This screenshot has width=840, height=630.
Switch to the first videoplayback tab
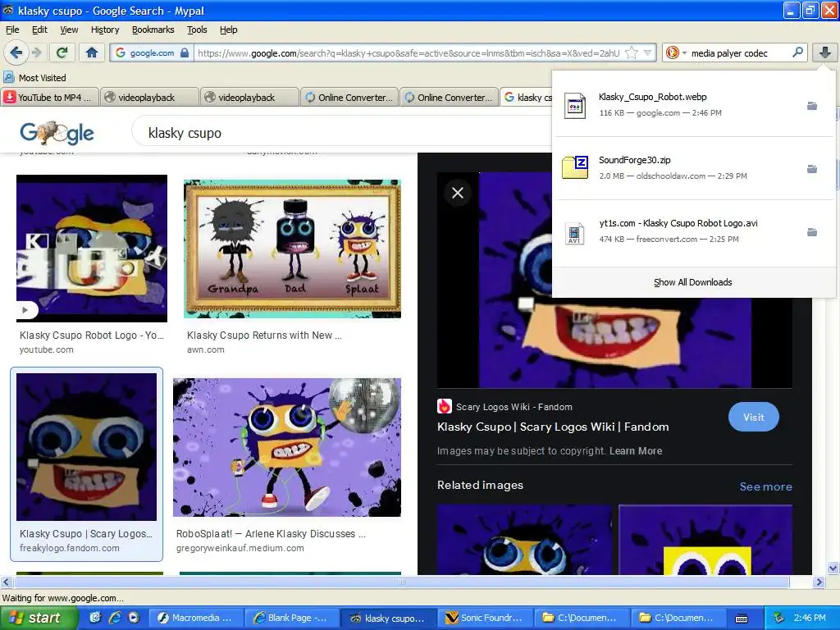click(149, 97)
